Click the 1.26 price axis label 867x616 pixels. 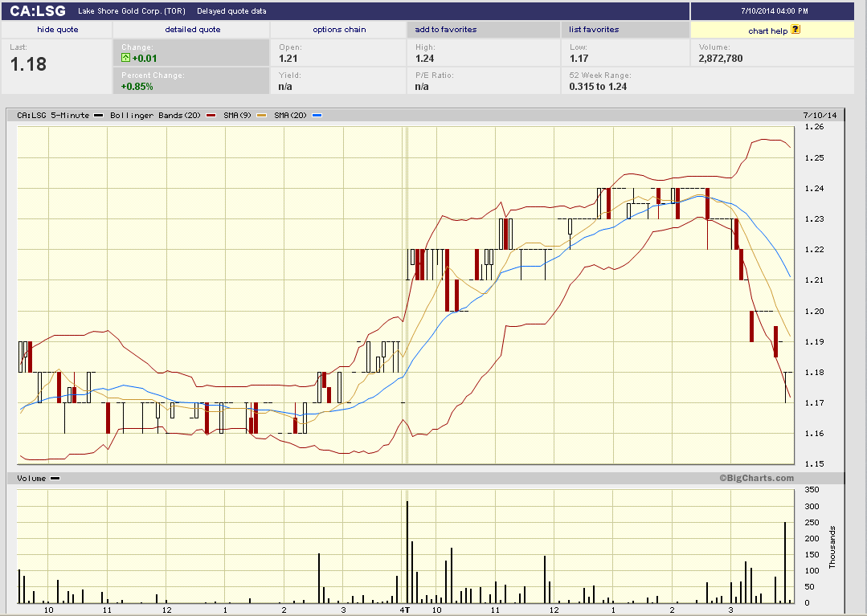tap(815, 127)
